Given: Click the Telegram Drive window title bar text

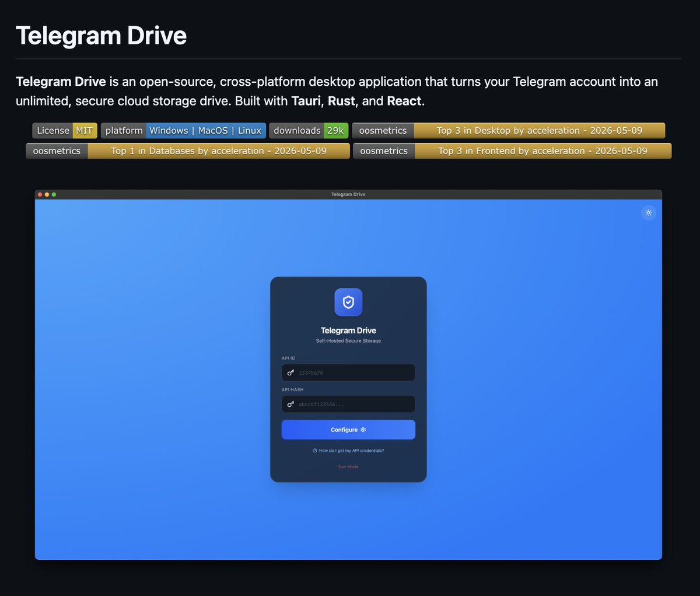Looking at the screenshot, I should pos(348,194).
